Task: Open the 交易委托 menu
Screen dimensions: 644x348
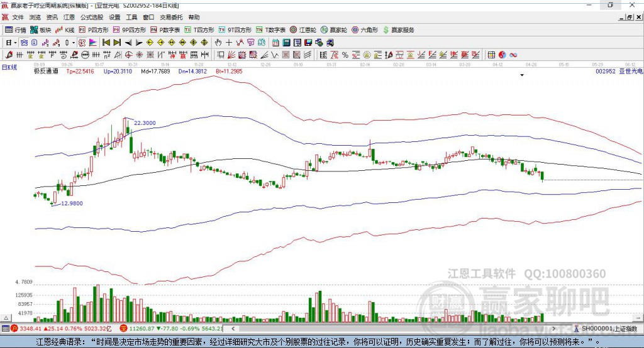Action: pos(171,17)
